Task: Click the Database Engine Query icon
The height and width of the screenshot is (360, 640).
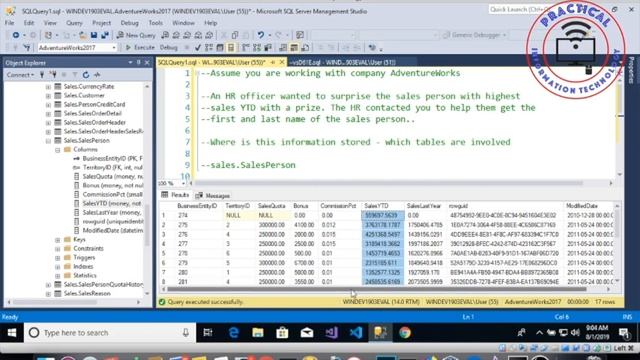Action: pyautogui.click(x=165, y=35)
